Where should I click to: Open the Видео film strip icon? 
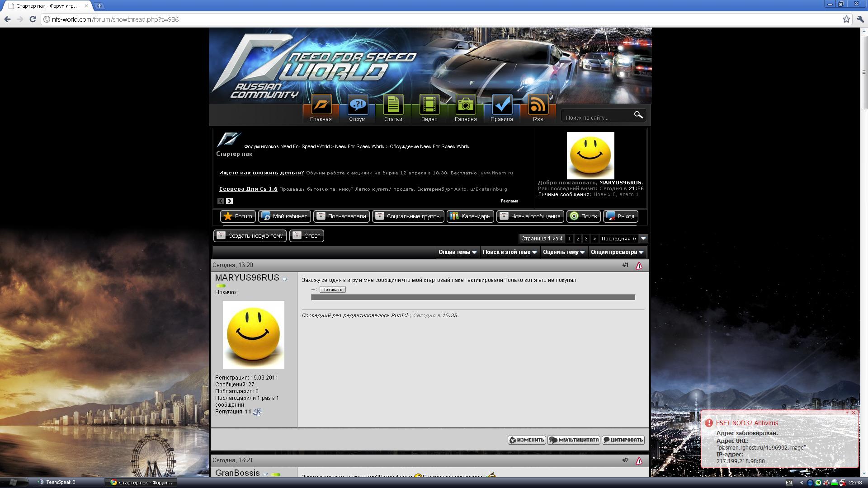coord(429,105)
